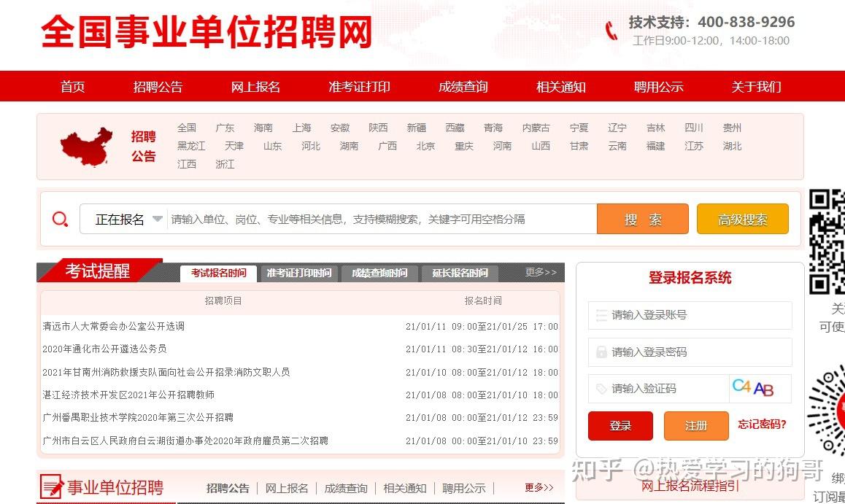This screenshot has height=504, width=845.
Task: Click the 事业单位招聘 notepad icon
Action: click(x=51, y=486)
